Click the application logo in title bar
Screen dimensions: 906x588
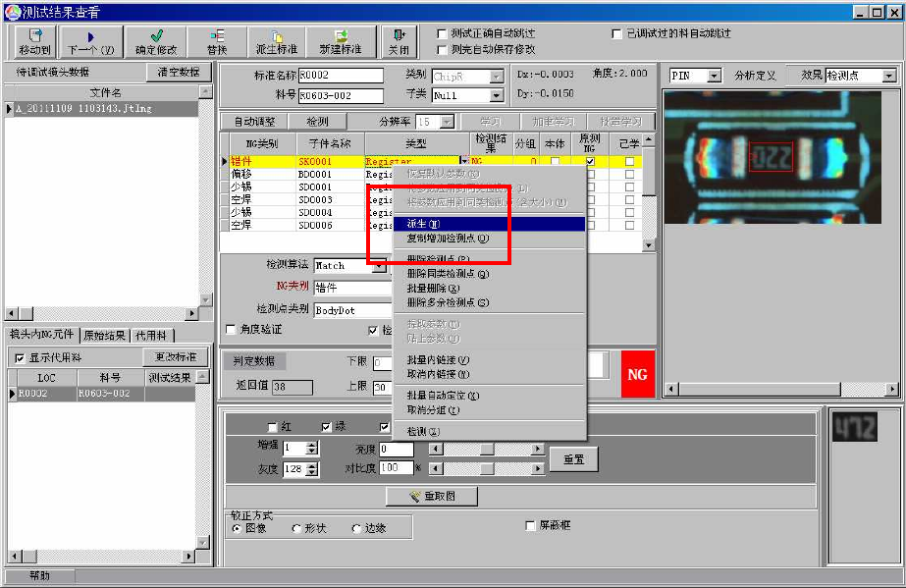point(12,12)
